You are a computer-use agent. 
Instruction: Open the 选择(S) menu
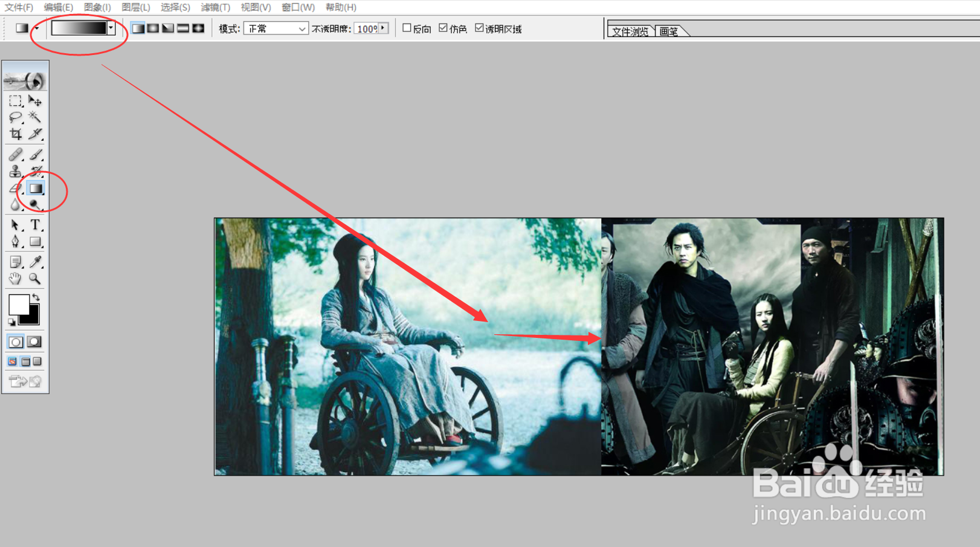point(175,7)
